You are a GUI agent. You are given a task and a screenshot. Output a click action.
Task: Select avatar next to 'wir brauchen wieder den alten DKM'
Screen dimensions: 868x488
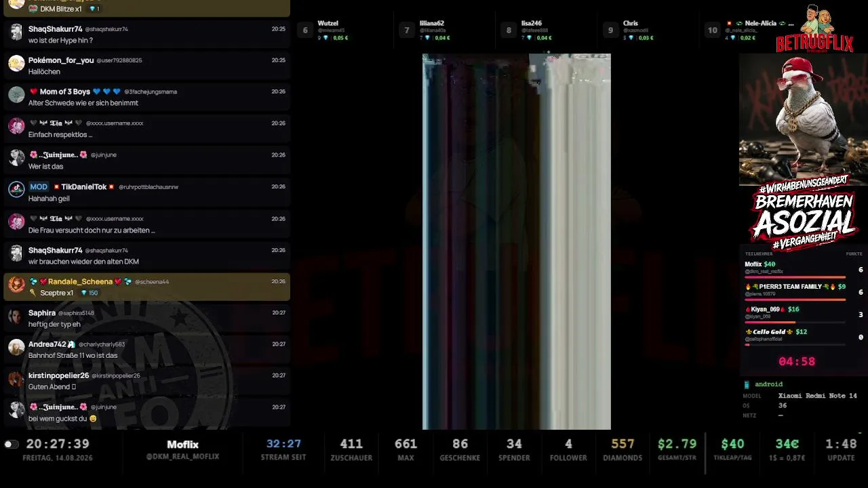point(16,253)
